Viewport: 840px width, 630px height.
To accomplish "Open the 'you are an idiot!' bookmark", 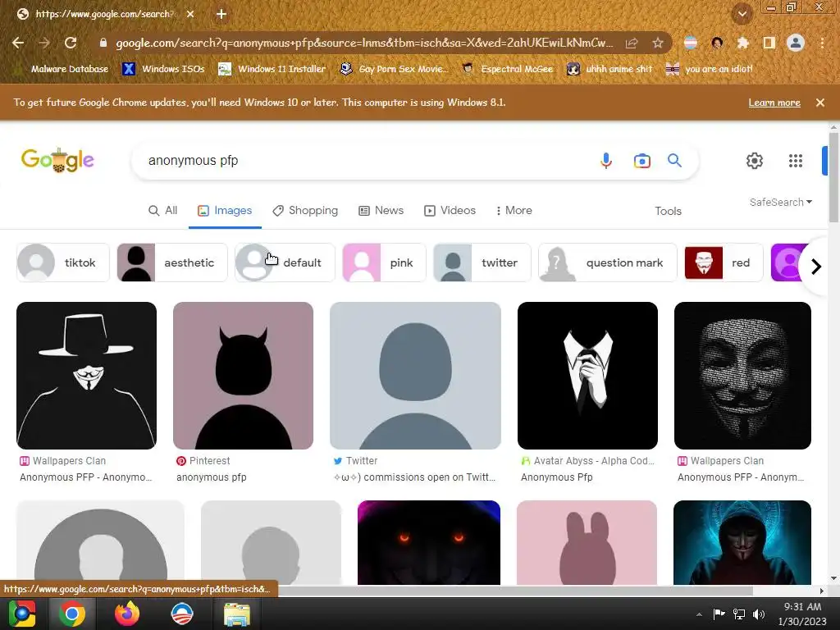I will 710,69.
